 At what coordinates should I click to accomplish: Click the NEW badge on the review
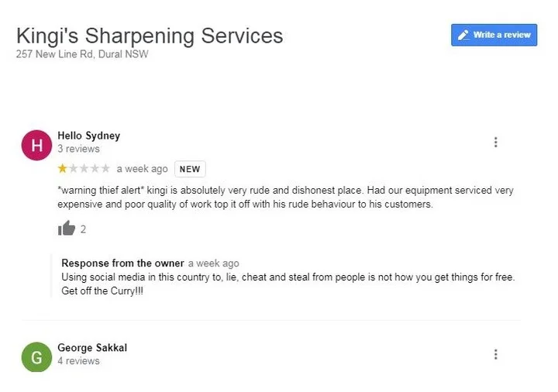(x=190, y=169)
